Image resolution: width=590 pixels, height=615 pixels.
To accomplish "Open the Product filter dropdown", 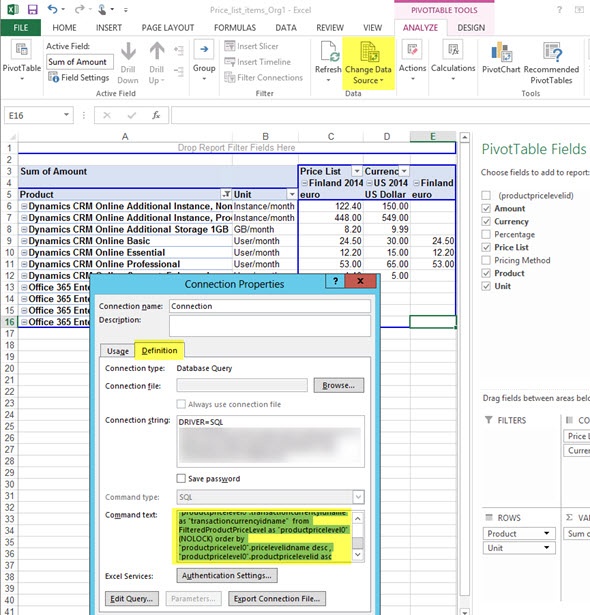I will pyautogui.click(x=226, y=194).
